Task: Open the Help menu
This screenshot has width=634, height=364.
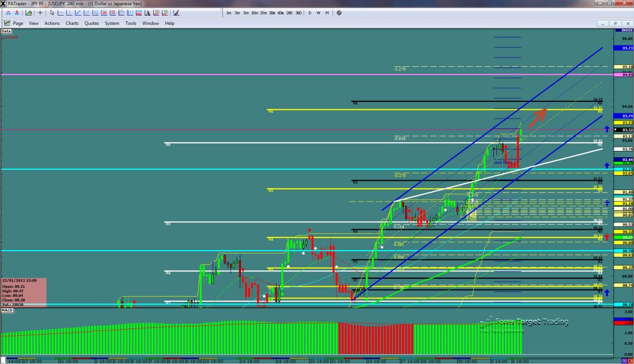Action: coord(169,24)
